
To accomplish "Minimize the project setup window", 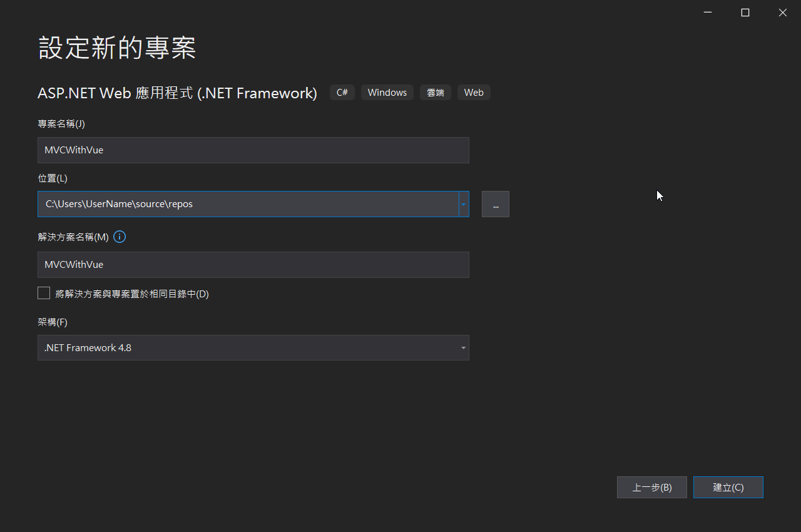I will click(707, 13).
